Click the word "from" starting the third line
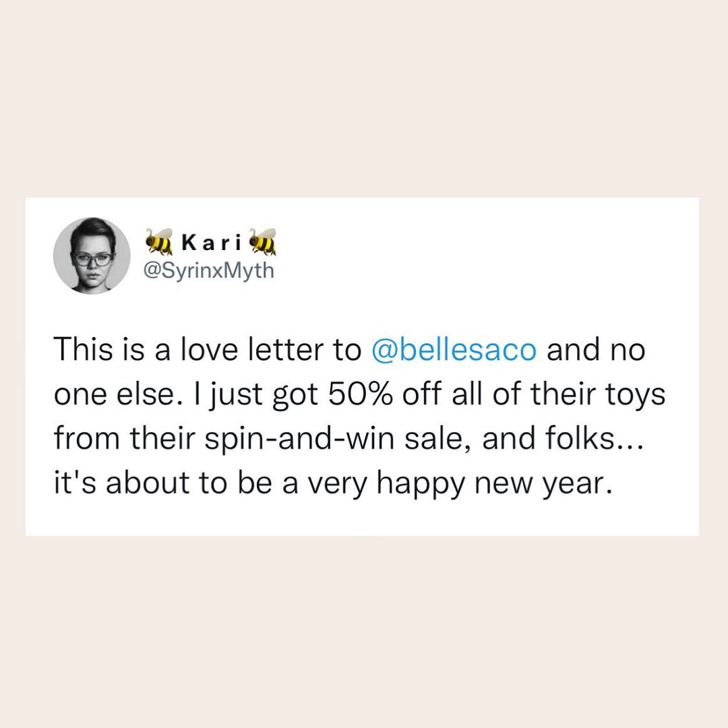 point(81,439)
